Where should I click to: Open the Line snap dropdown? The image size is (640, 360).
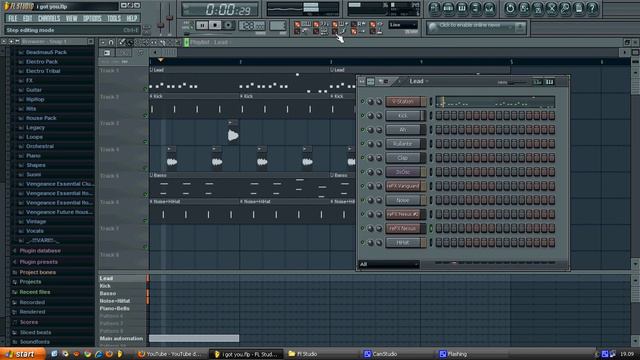pos(403,25)
